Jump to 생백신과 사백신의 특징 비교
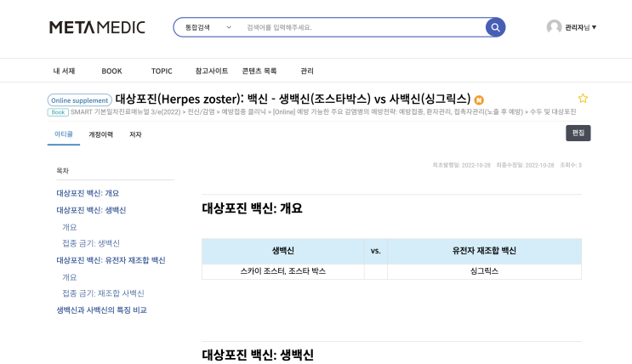Viewport: 632px width, 364px height. (x=101, y=310)
